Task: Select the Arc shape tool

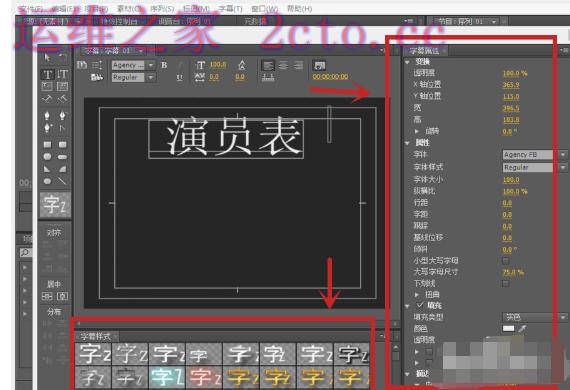Action: tap(63, 169)
